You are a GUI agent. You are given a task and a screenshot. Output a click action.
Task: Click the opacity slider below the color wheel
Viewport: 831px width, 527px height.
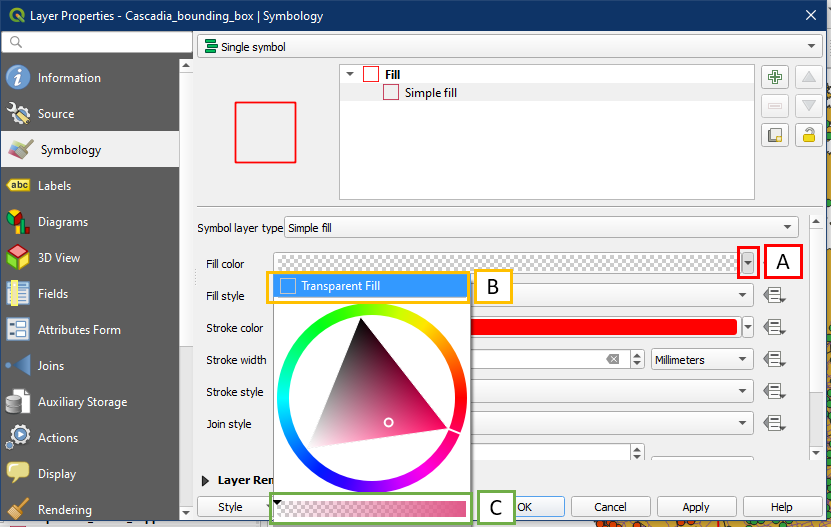click(371, 508)
